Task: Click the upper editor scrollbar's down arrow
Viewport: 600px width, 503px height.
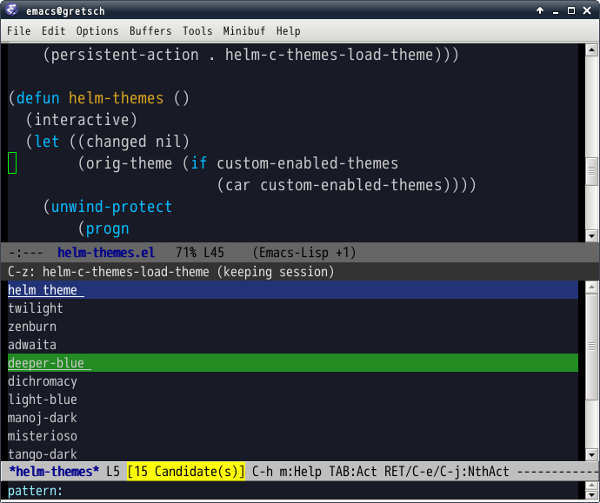Action: point(592,236)
